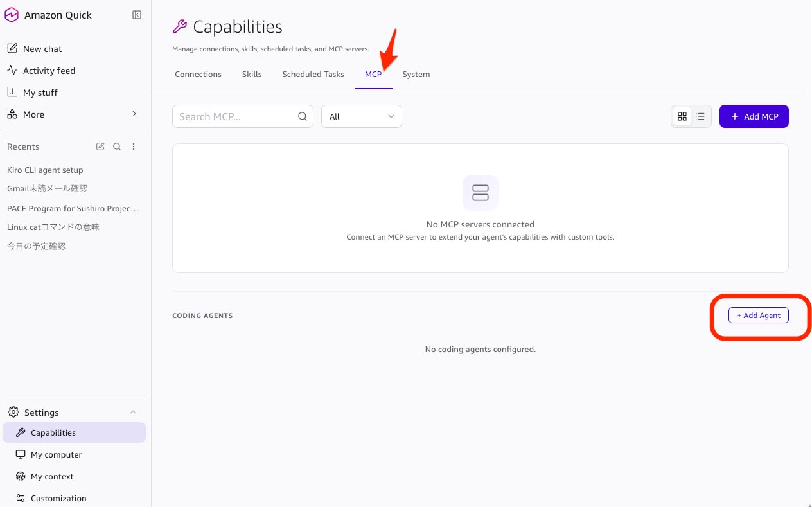Click the Amazon Quick title text

point(58,15)
